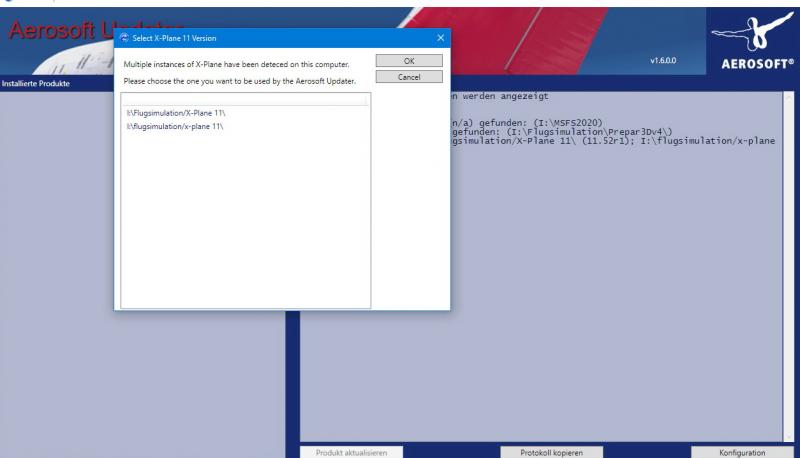Click the Prepar3Dv4 path log line
Viewport: 800px width, 458px height.
(562, 132)
